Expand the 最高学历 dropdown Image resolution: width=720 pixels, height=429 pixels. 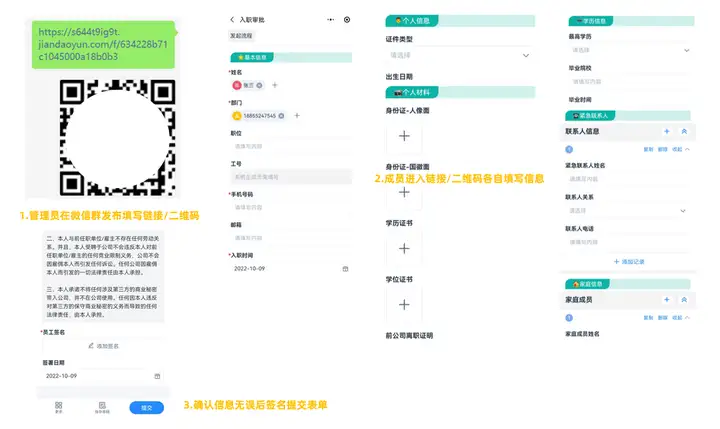tap(630, 50)
